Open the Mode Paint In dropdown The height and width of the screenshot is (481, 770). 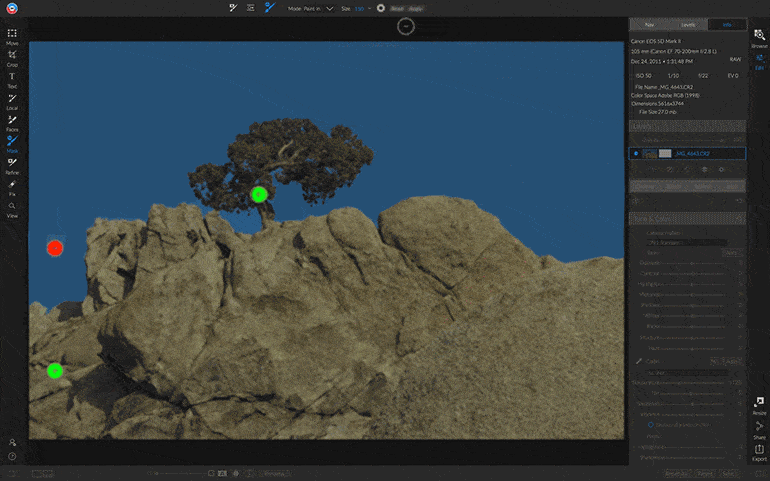tap(311, 8)
